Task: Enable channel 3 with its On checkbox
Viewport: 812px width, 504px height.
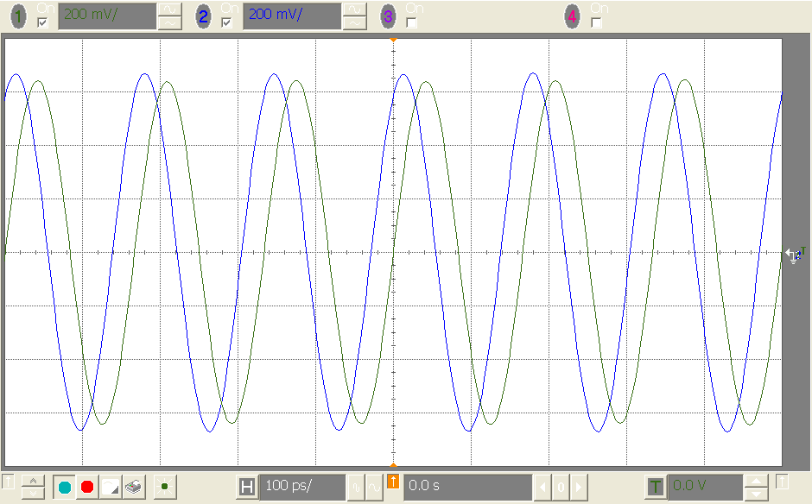Action: tap(410, 22)
